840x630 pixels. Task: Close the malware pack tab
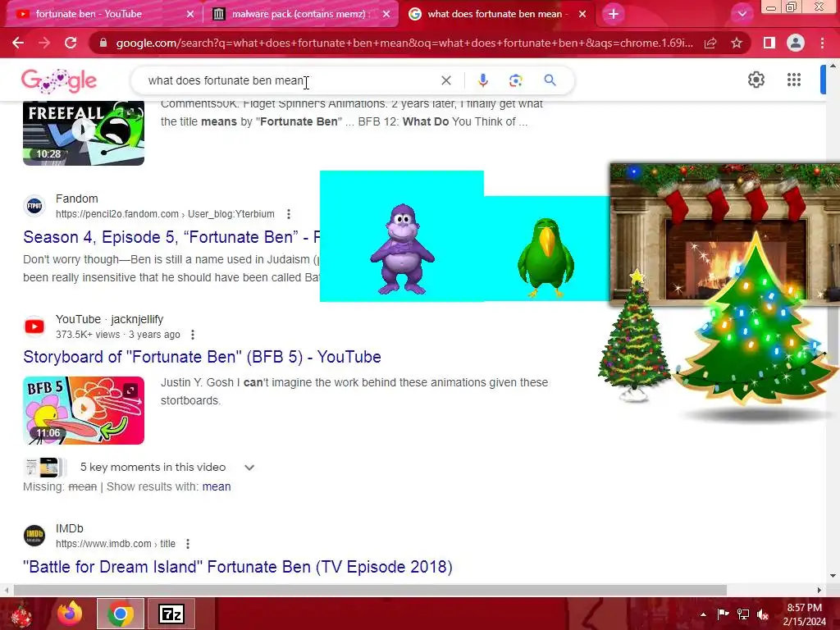(x=386, y=14)
